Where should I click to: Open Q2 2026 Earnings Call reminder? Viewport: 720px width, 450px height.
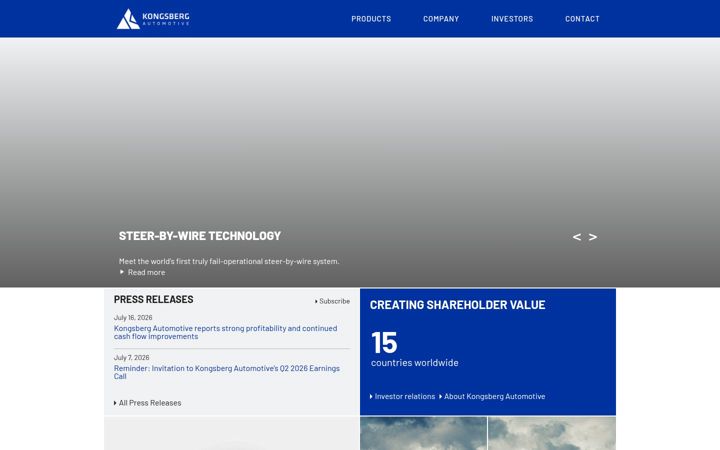click(x=227, y=372)
